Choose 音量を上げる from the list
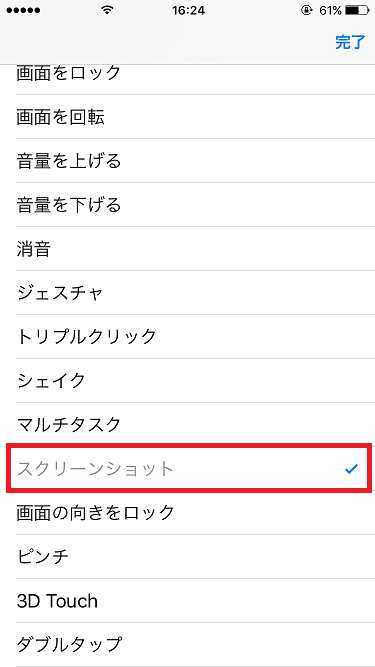This screenshot has height=667, width=375. 188,160
